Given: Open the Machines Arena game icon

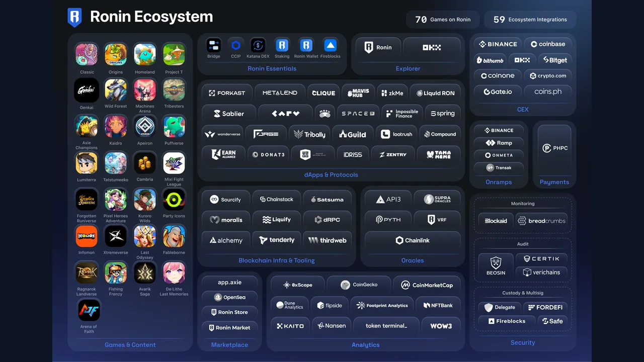Looking at the screenshot, I should 145,90.
